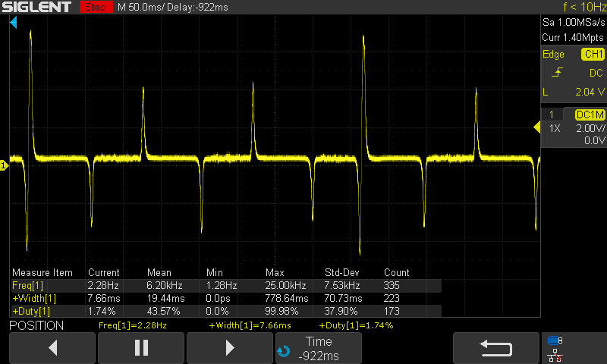Click the M 50.0ms timebase readout
Screen dimensions: 607x364
pos(141,7)
